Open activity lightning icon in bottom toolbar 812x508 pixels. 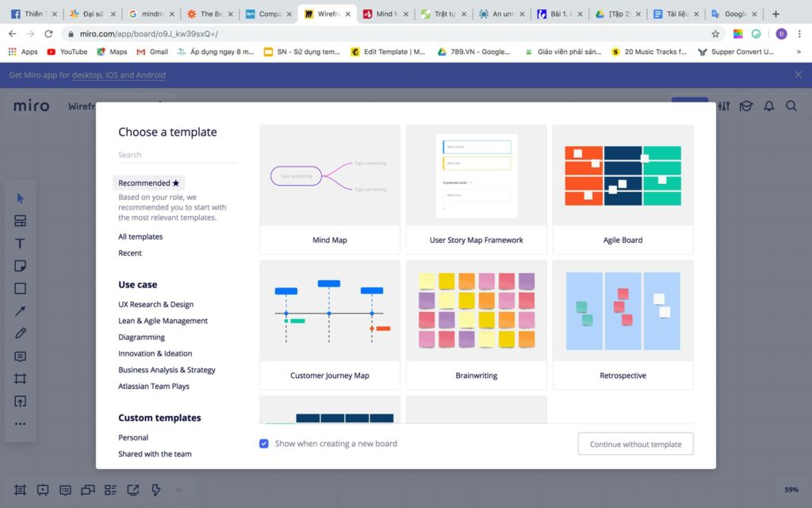[156, 490]
